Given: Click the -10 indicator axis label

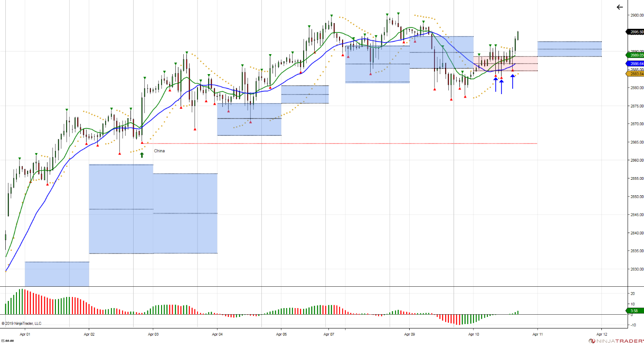Looking at the screenshot, I should coord(634,325).
